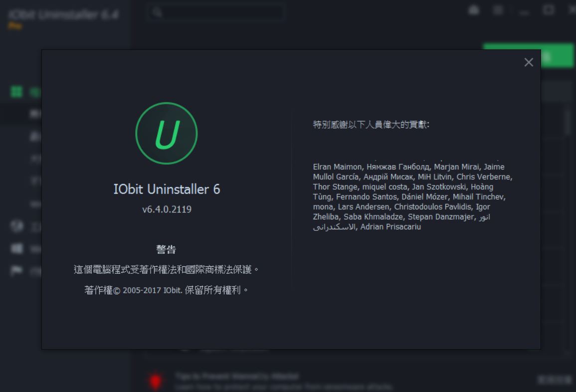576x392 pixels.
Task: Click the blurred Windows logo icon in sidebar
Action: click(16, 248)
